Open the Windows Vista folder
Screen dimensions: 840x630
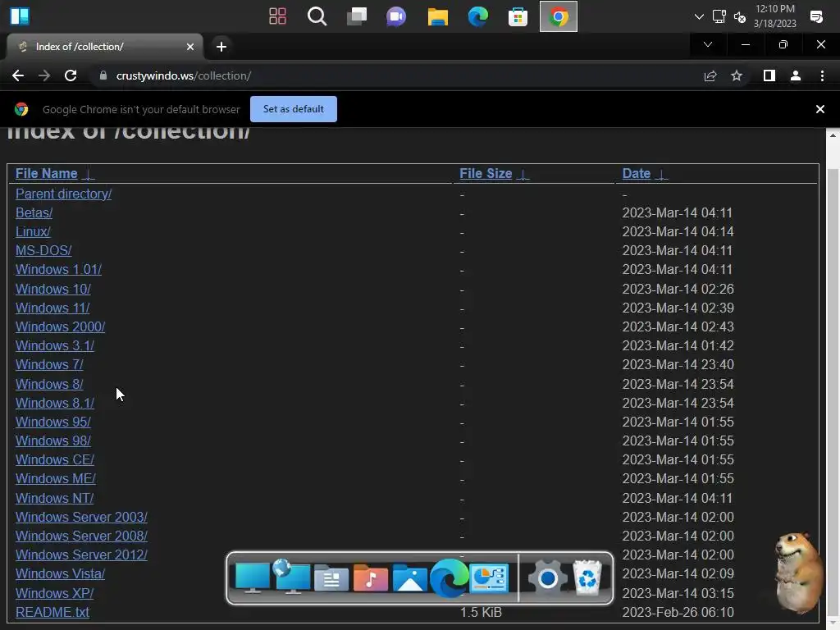[60, 573]
